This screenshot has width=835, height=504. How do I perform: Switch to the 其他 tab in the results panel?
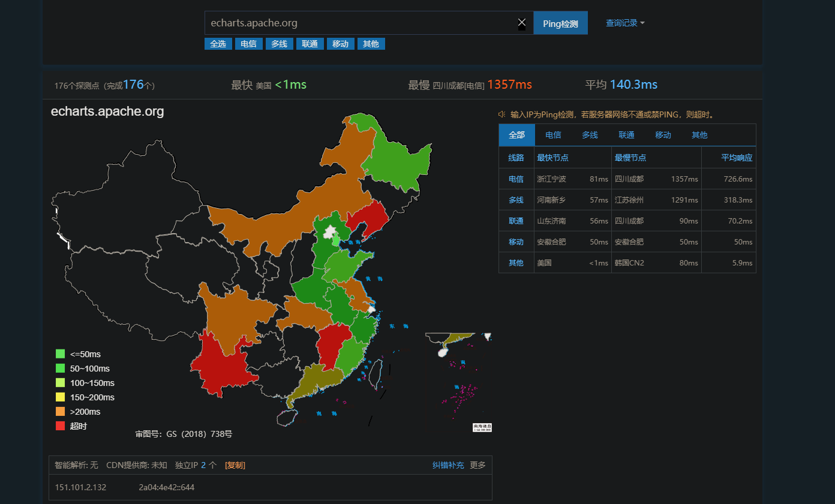pos(699,135)
